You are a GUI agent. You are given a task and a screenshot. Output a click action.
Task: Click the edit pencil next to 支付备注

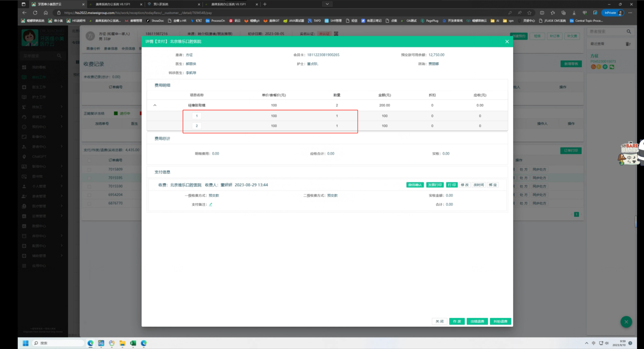click(211, 204)
